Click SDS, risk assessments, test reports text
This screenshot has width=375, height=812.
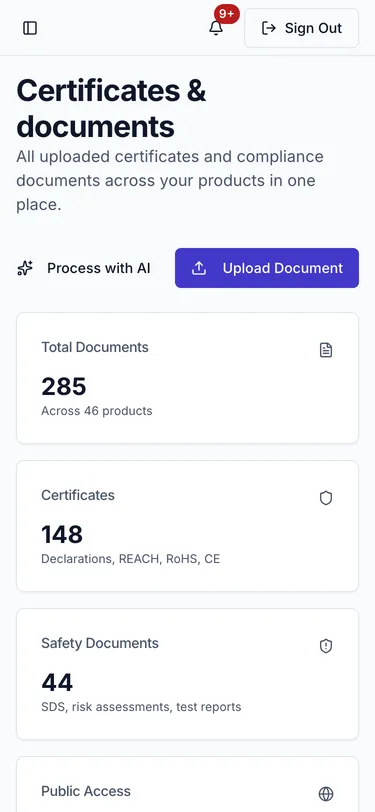[x=141, y=707]
